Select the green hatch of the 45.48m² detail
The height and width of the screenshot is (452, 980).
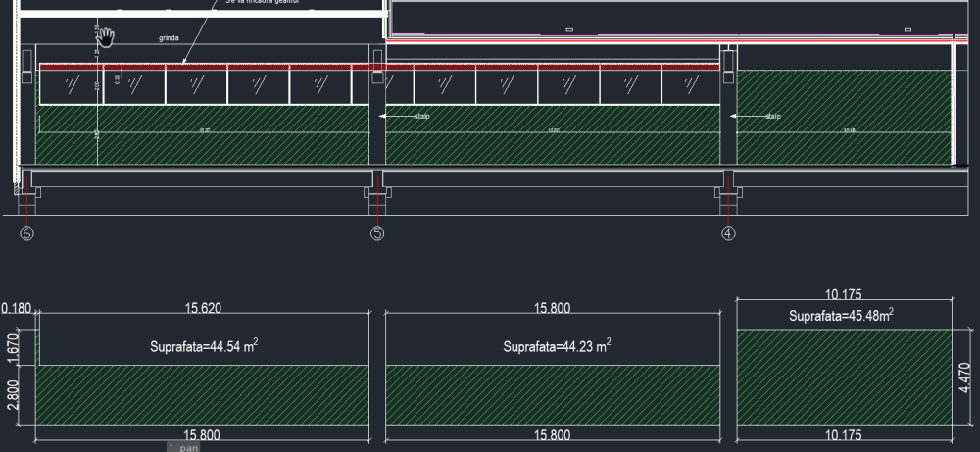845,377
